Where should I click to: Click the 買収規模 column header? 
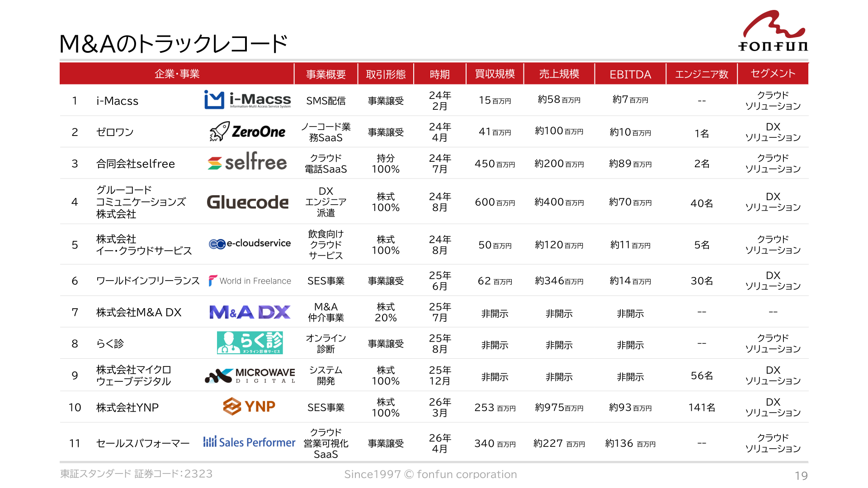coord(495,74)
